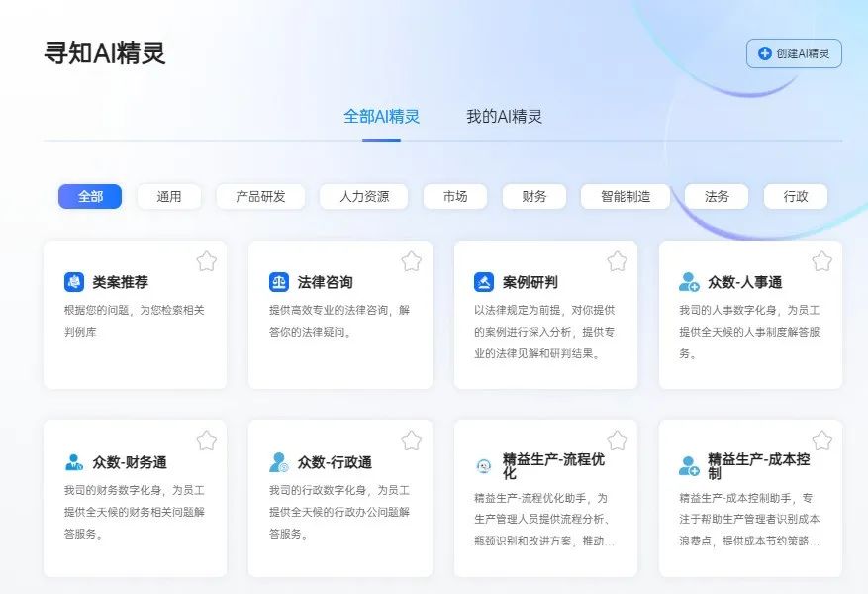Click the 案例研判 gavel icon
Screen dimensions: 868x594
pyautogui.click(x=484, y=282)
